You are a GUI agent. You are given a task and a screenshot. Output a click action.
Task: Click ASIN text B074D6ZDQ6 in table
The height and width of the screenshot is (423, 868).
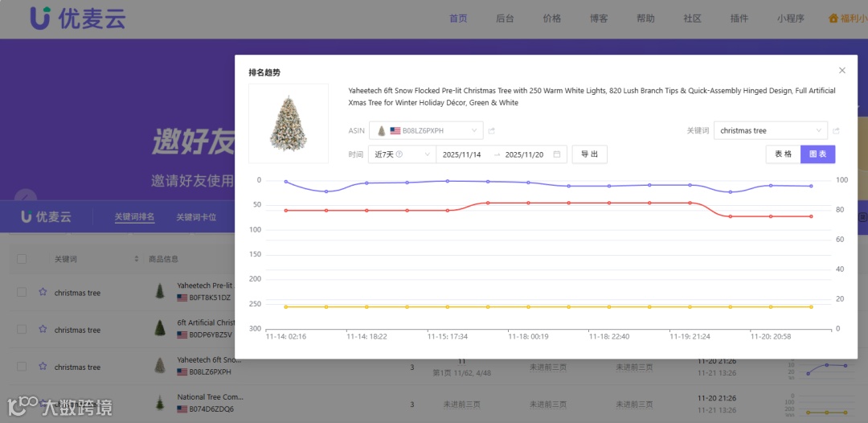[211, 409]
